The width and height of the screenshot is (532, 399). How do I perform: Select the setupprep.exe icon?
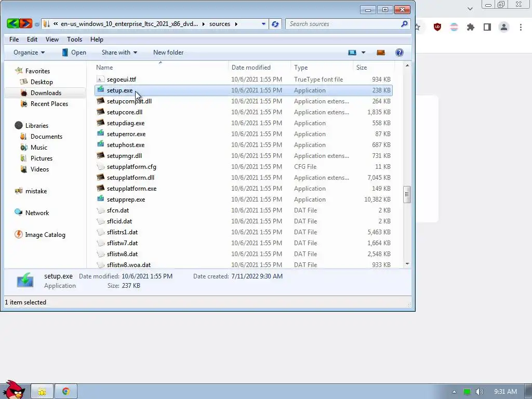(100, 199)
